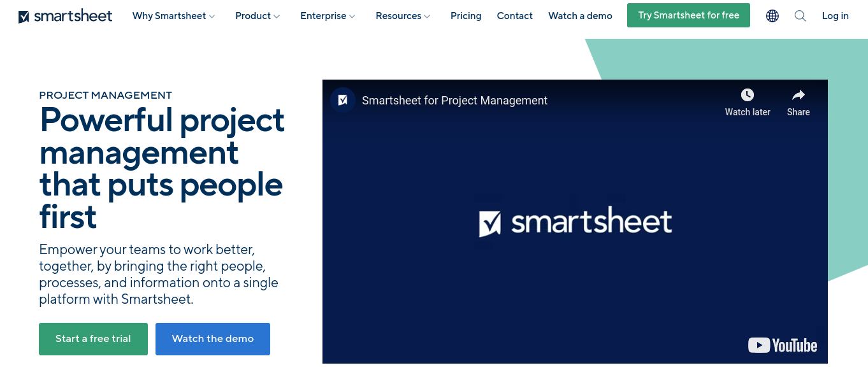This screenshot has height=391, width=868.
Task: Expand the Resources dropdown
Action: (x=403, y=16)
